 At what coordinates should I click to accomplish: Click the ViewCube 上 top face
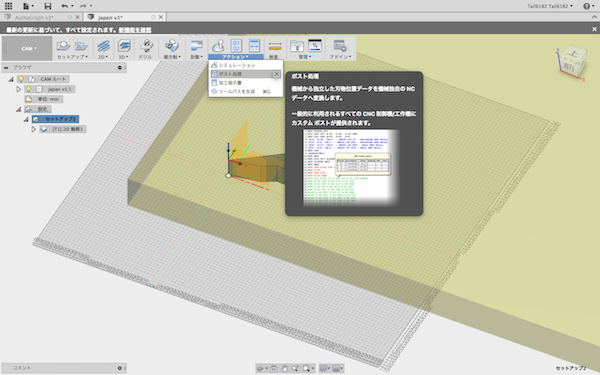pyautogui.click(x=573, y=54)
